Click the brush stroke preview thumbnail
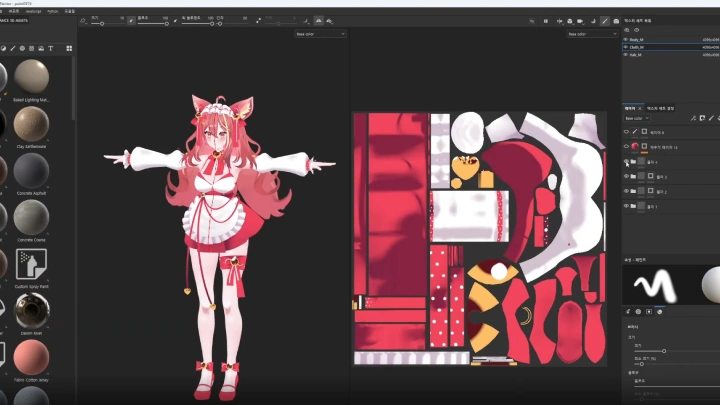This screenshot has width=720, height=405. click(x=655, y=285)
